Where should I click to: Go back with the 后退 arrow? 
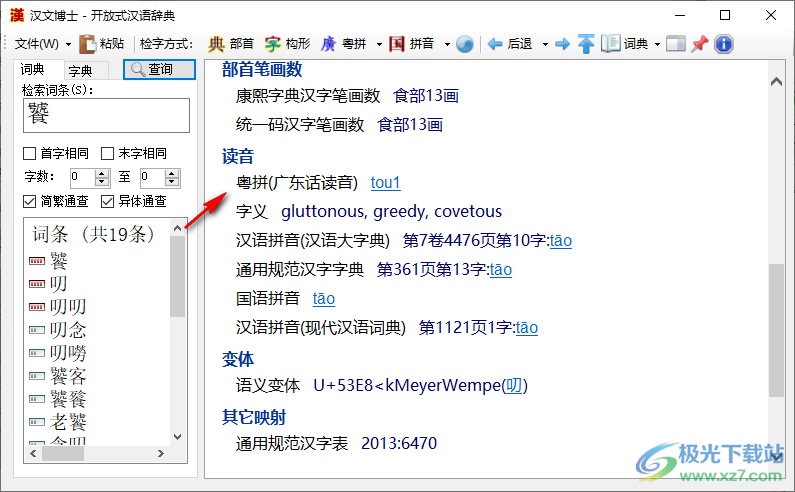coord(495,44)
